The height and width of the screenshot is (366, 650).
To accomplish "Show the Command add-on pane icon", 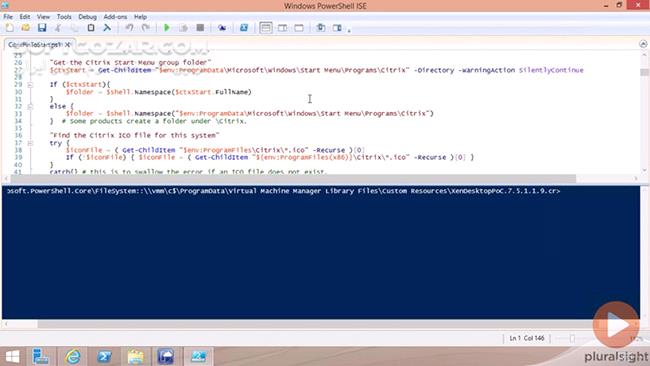I will [337, 28].
